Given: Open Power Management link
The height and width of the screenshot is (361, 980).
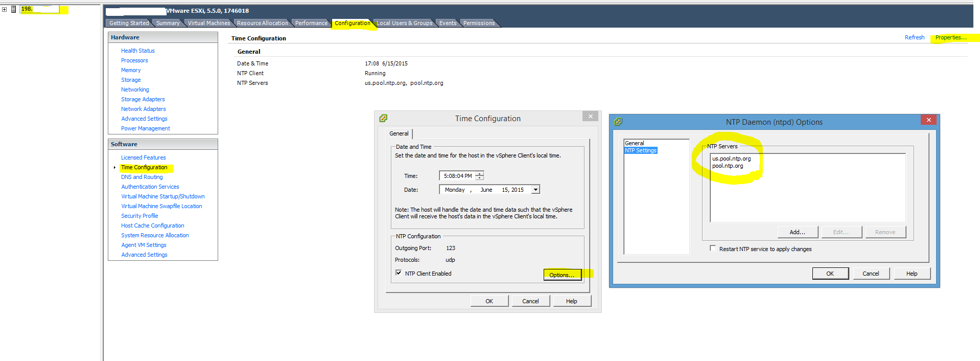Looking at the screenshot, I should (x=146, y=128).
